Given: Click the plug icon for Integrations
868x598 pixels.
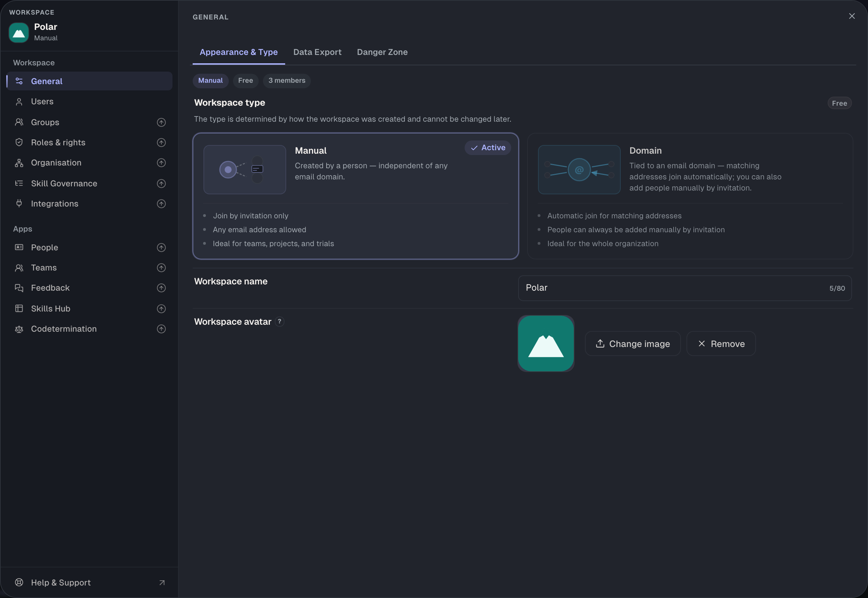Looking at the screenshot, I should click(x=19, y=203).
